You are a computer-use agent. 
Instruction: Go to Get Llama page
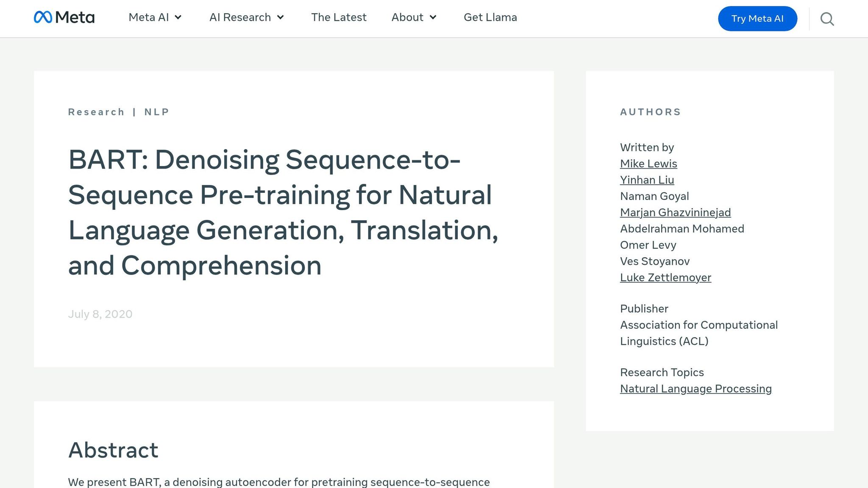pyautogui.click(x=490, y=17)
